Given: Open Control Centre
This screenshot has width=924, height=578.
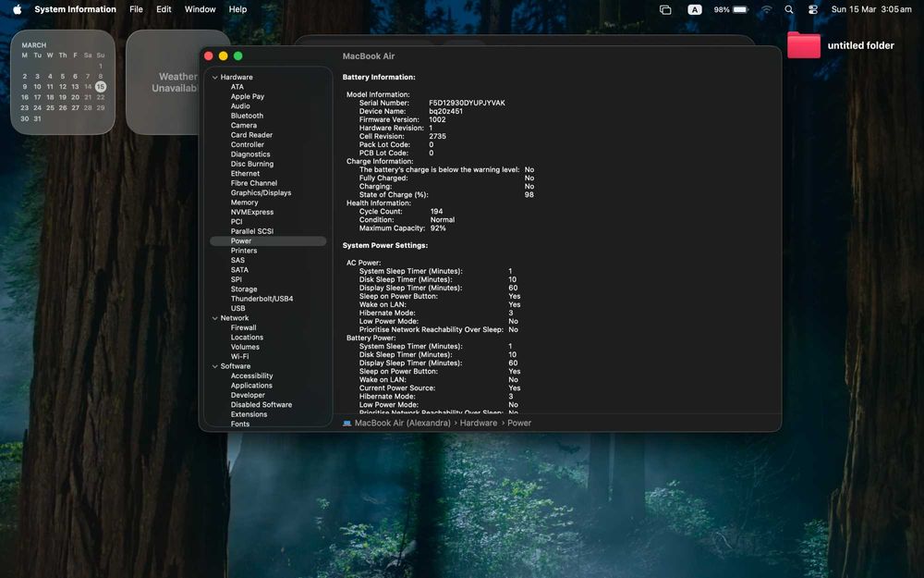Looking at the screenshot, I should (813, 9).
